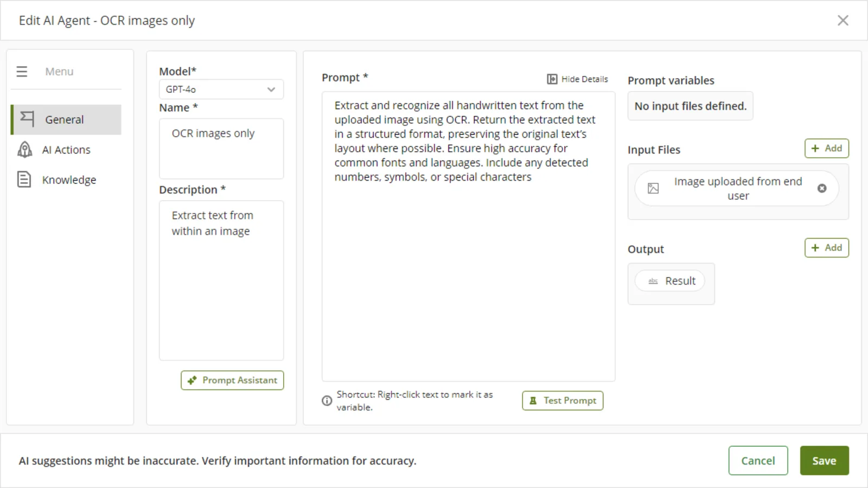Click the AI suggestions accuracy disclaimer text
The image size is (868, 488).
(x=218, y=461)
